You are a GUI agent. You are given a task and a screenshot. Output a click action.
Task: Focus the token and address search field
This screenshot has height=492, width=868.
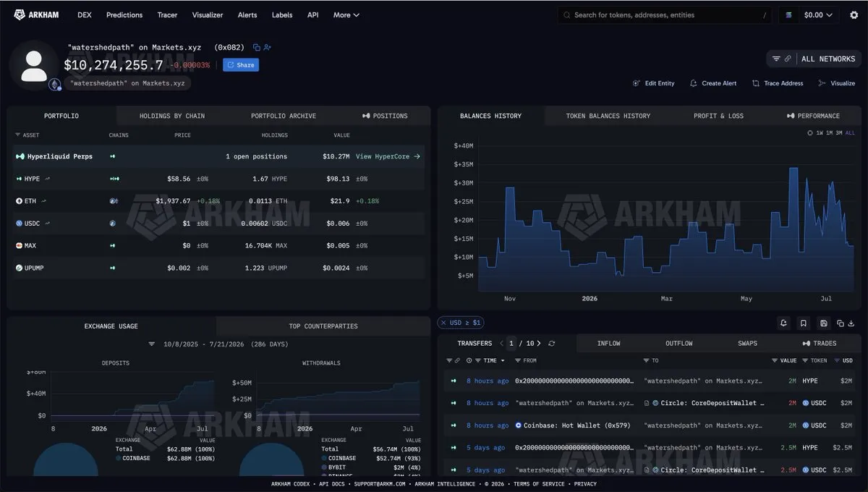pyautogui.click(x=664, y=14)
